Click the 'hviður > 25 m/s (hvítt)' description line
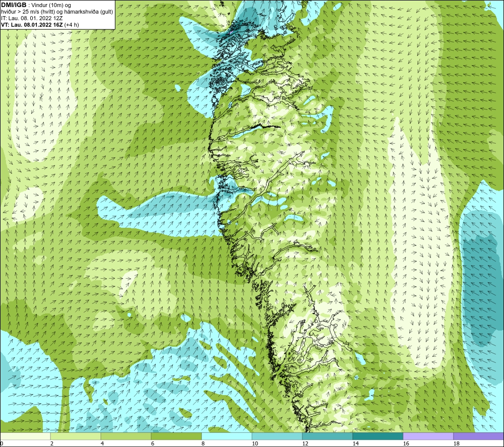 pos(57,12)
